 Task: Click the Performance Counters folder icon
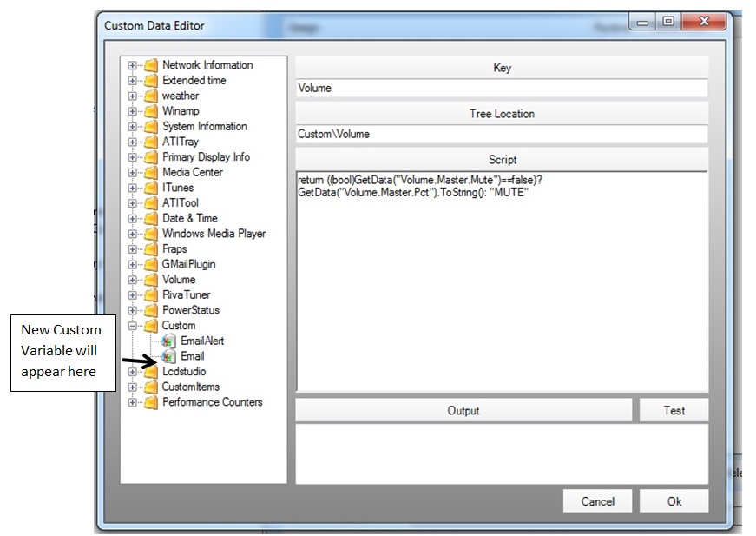click(x=151, y=402)
